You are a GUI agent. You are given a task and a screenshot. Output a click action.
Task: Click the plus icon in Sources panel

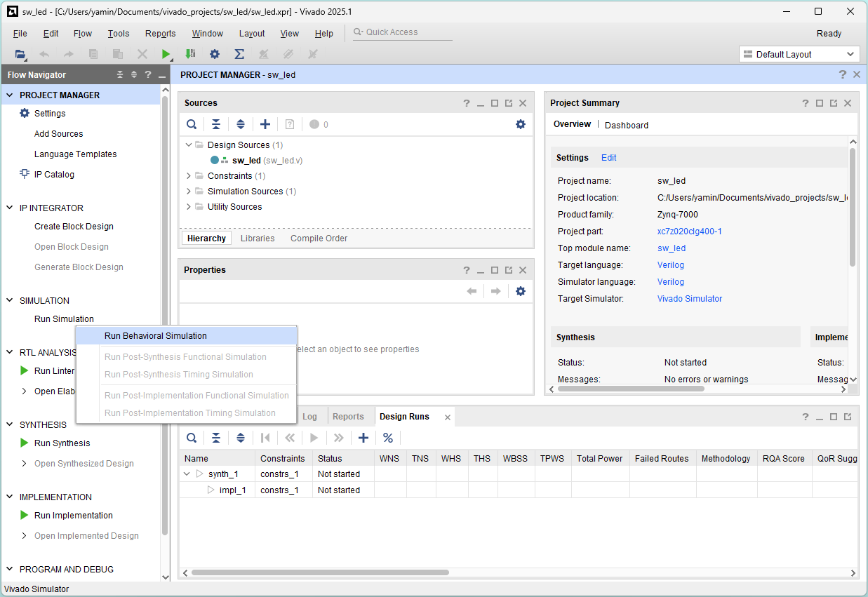pyautogui.click(x=265, y=124)
